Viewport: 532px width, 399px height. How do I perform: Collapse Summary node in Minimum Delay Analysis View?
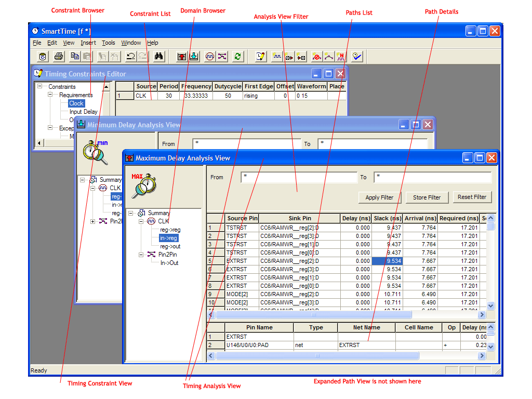(x=82, y=180)
